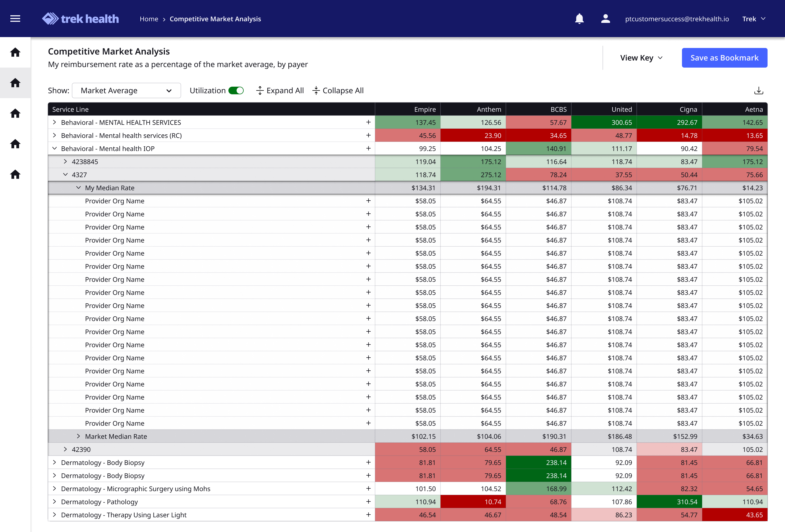Click the trek health logo

pos(80,19)
